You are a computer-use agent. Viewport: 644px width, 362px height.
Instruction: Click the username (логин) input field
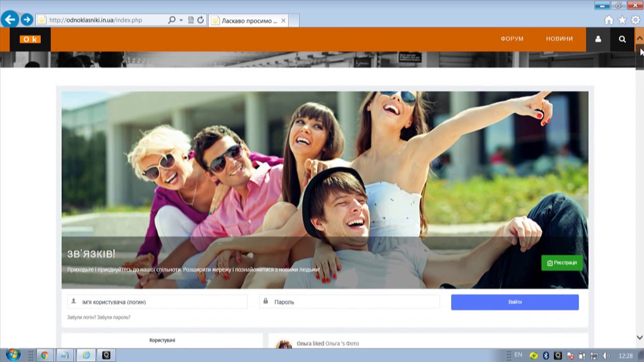(x=157, y=302)
